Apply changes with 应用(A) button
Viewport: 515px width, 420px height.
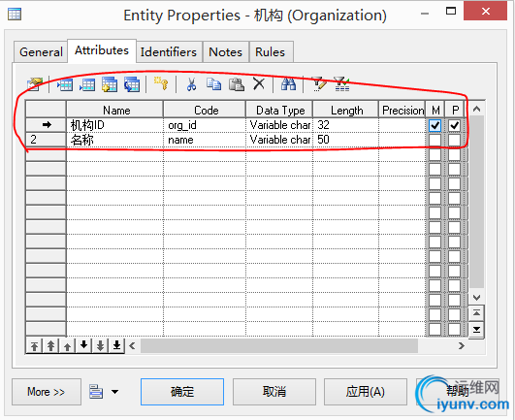pyautogui.click(x=366, y=392)
